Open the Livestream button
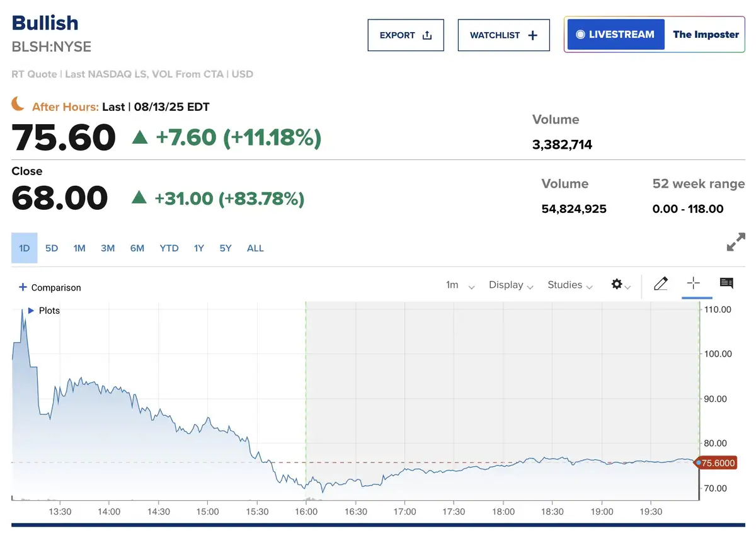Image resolution: width=756 pixels, height=538 pixels. pos(616,35)
